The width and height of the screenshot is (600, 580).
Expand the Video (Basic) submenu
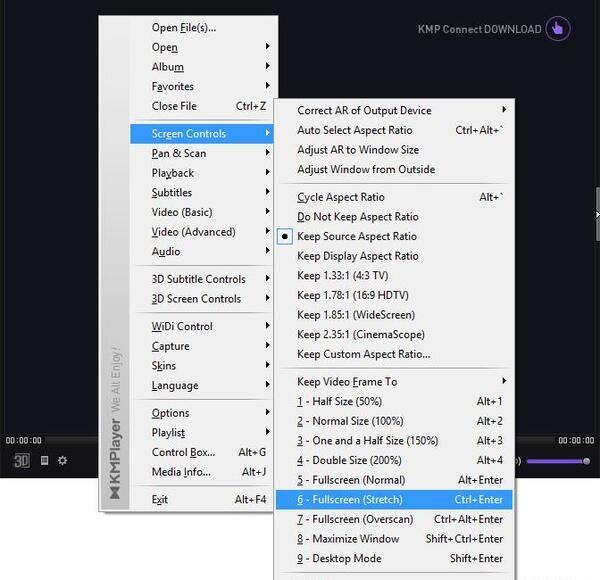pos(202,212)
